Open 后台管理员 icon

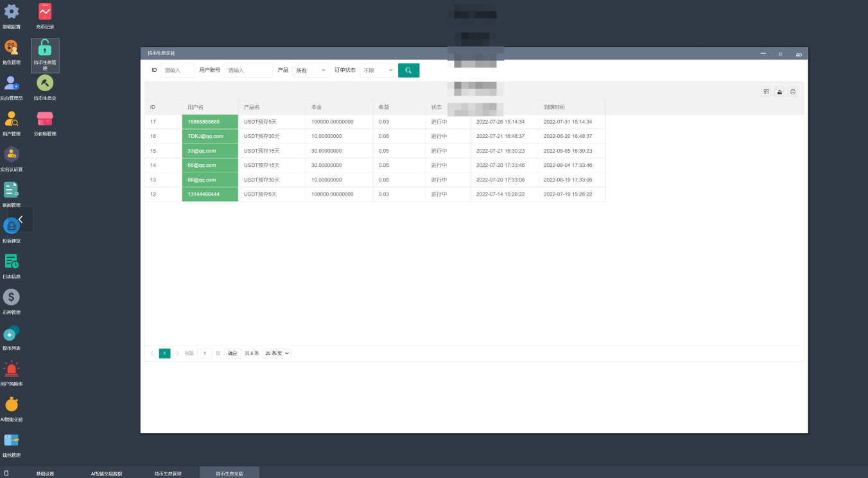12,83
